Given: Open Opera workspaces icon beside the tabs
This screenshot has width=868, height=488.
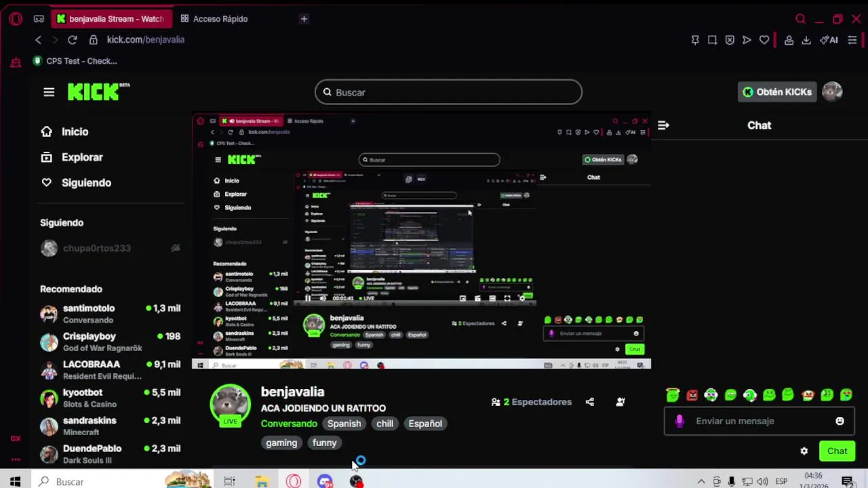Looking at the screenshot, I should 39,19.
